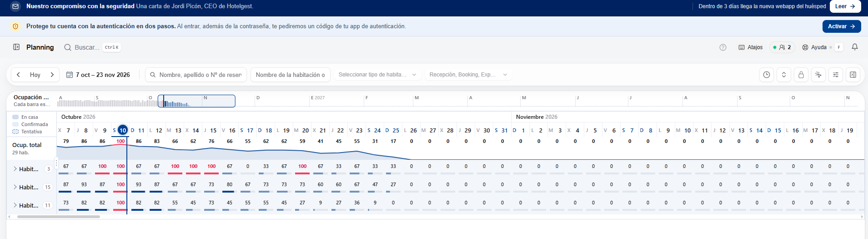
Task: Go to next period with right chevron
Action: [52, 75]
